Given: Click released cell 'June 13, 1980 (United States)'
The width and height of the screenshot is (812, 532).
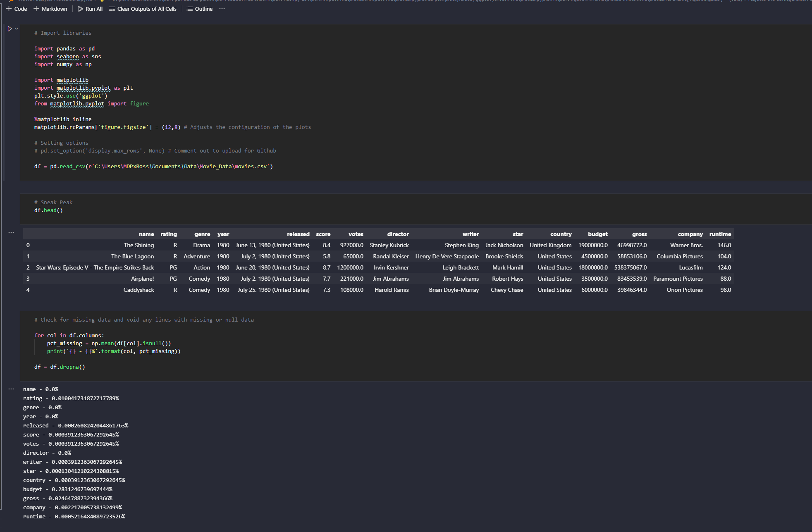Looking at the screenshot, I should [273, 245].
